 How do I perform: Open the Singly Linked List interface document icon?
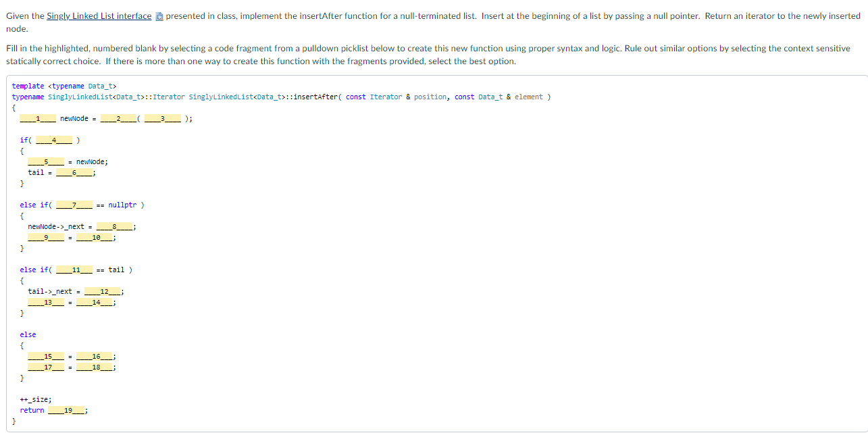pos(158,15)
